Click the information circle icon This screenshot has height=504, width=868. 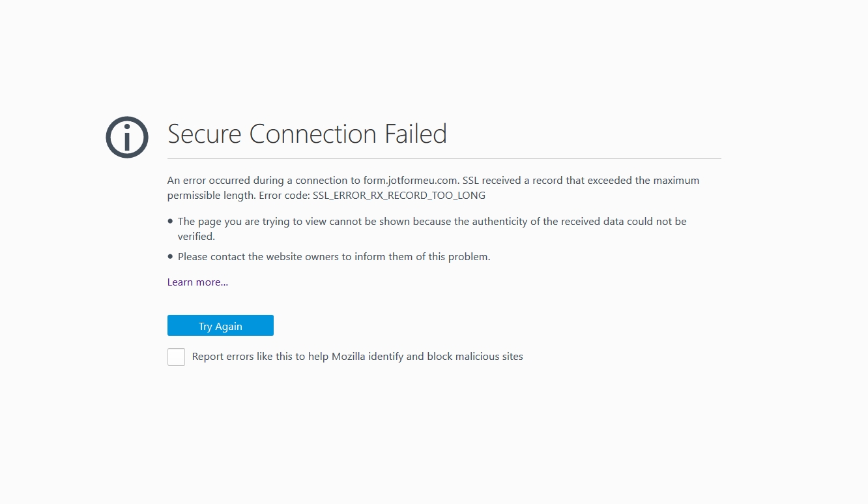pyautogui.click(x=127, y=137)
